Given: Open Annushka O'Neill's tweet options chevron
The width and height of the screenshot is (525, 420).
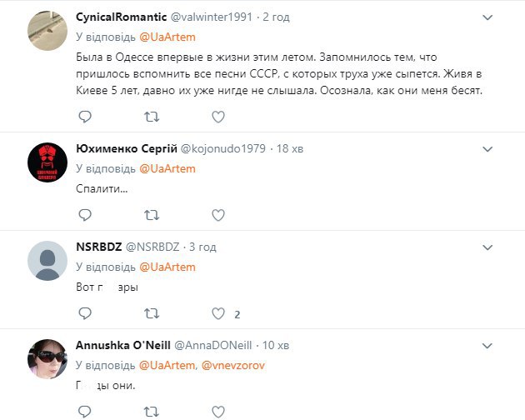Looking at the screenshot, I should (488, 345).
